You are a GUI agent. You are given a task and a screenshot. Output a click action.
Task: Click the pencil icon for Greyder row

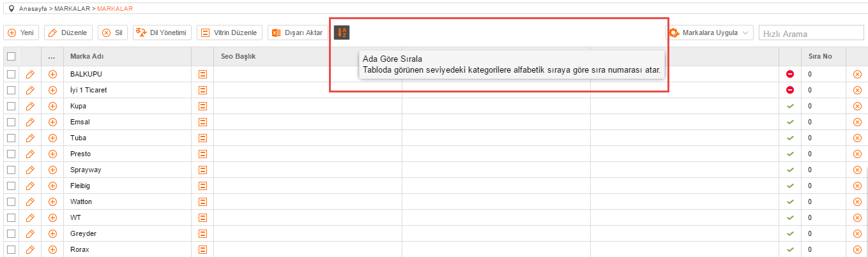(x=29, y=233)
